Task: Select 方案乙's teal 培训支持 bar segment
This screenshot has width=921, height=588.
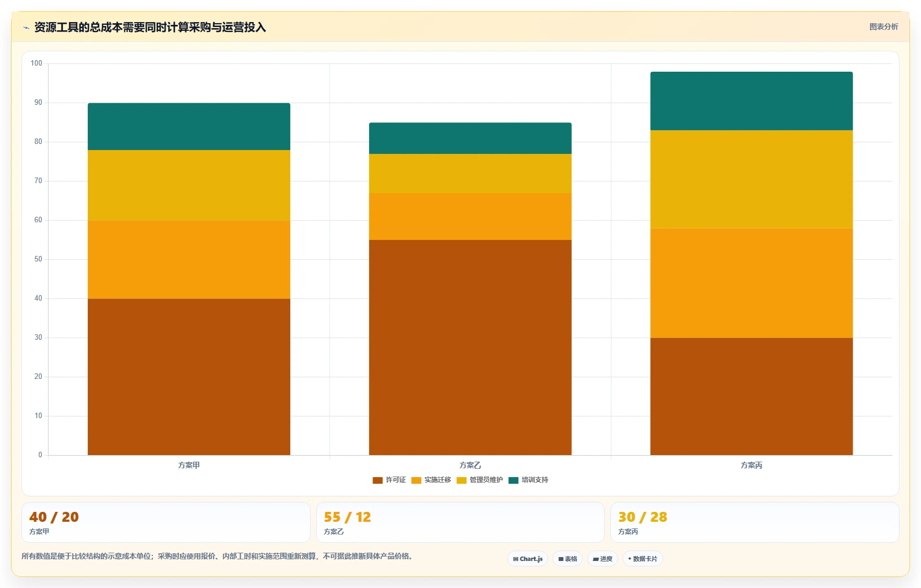Action: click(470, 138)
